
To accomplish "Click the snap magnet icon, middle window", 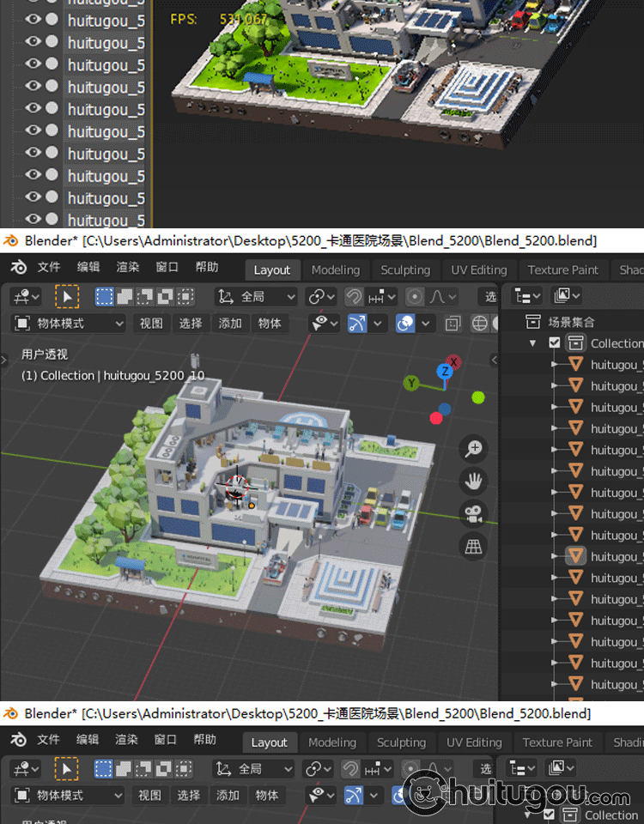I will pos(354,297).
